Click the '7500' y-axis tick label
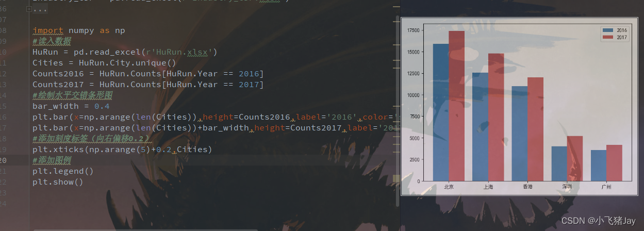Screen dimensions: 644x231 (x=415, y=117)
